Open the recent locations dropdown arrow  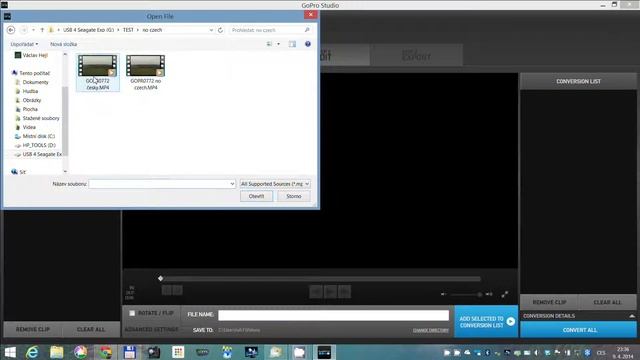[x=33, y=30]
